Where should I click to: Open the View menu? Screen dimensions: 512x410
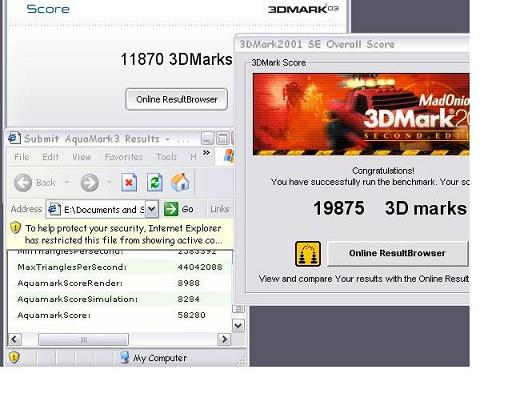coord(82,157)
